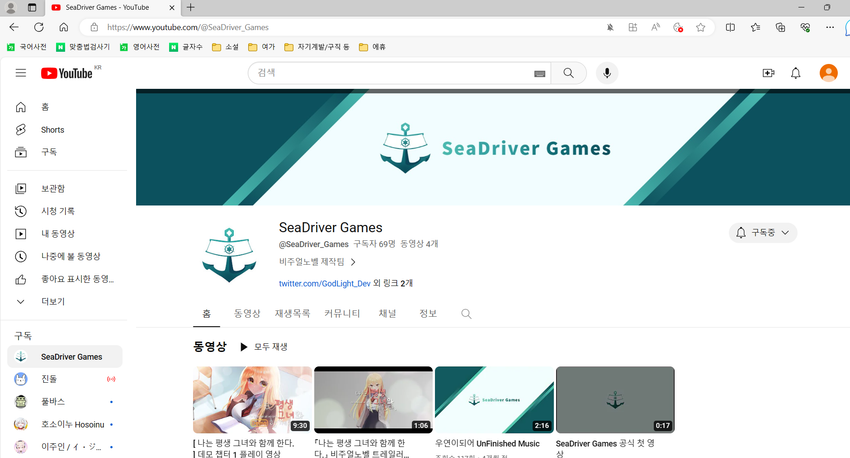
Task: Open 글자수 bookmark
Action: [186, 47]
